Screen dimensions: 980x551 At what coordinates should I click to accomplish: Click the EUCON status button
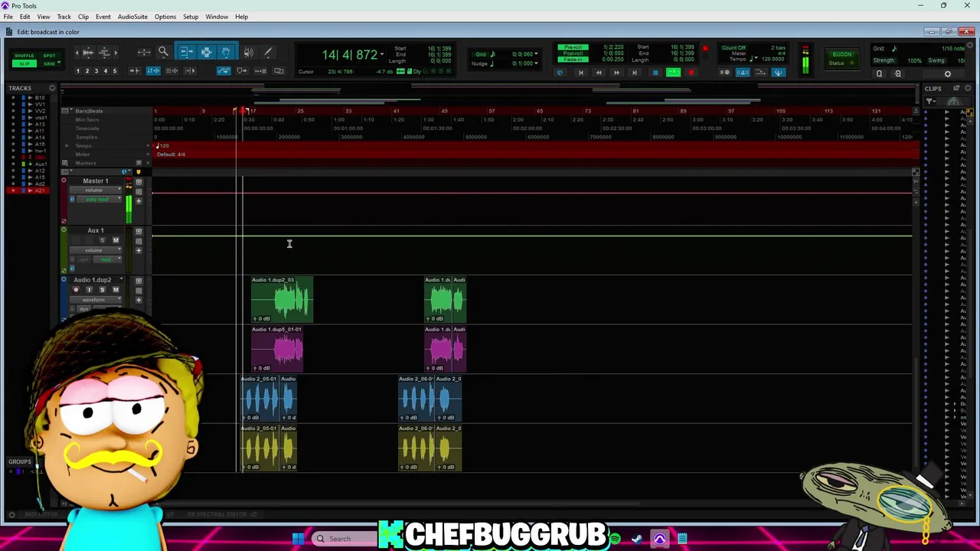point(841,59)
